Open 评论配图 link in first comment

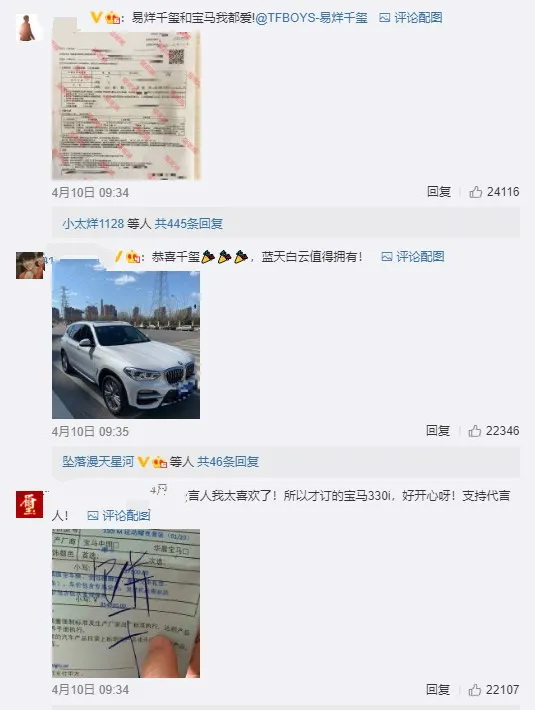(411, 18)
